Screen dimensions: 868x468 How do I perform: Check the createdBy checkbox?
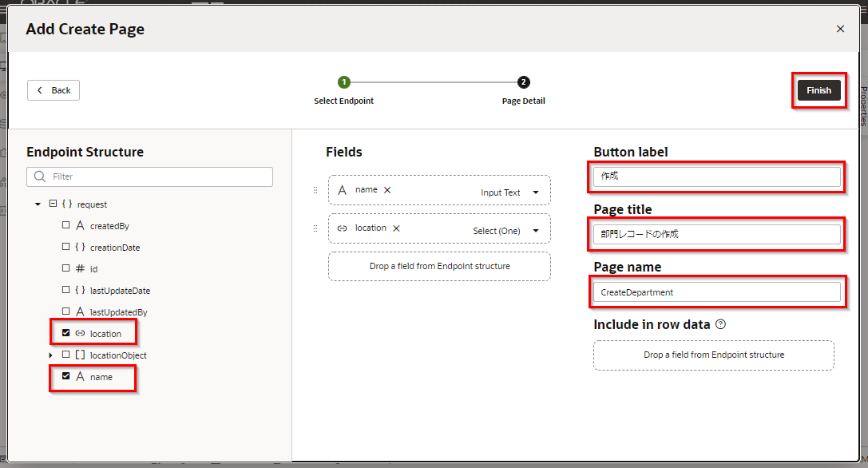coord(66,226)
